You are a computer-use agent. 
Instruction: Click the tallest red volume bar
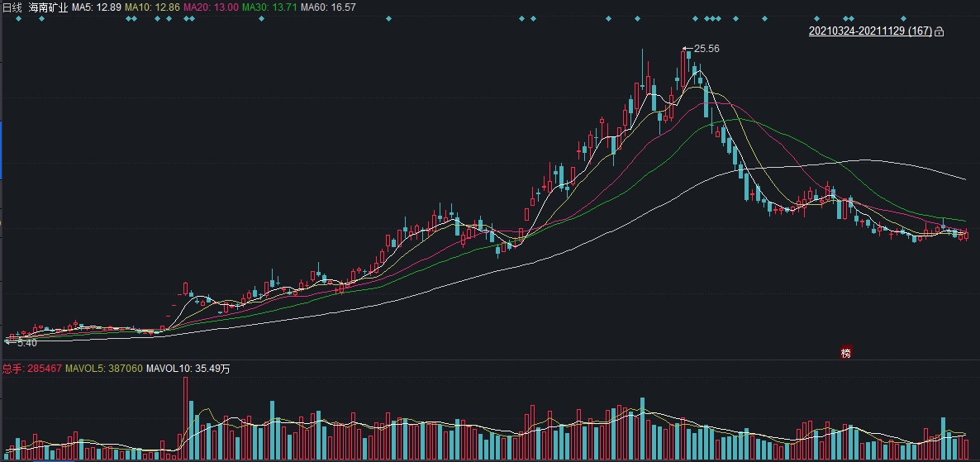tap(186, 419)
